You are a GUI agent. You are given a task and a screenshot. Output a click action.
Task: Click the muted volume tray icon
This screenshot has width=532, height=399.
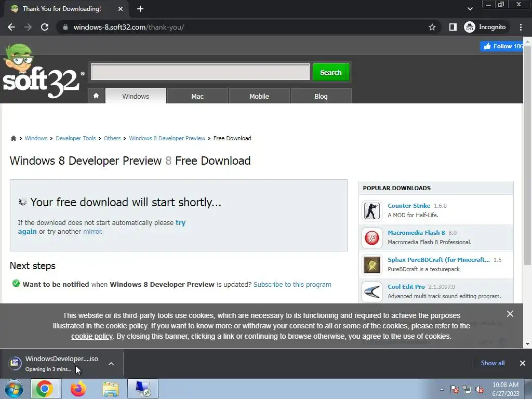pyautogui.click(x=480, y=389)
